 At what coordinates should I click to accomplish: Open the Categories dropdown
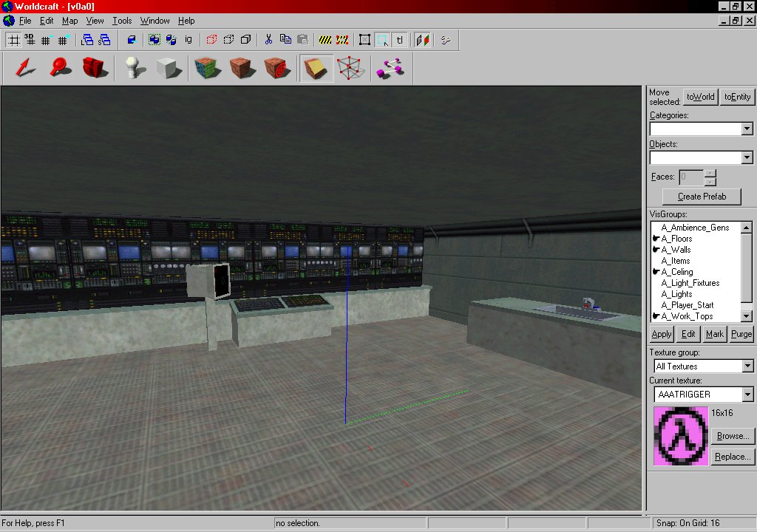point(747,129)
